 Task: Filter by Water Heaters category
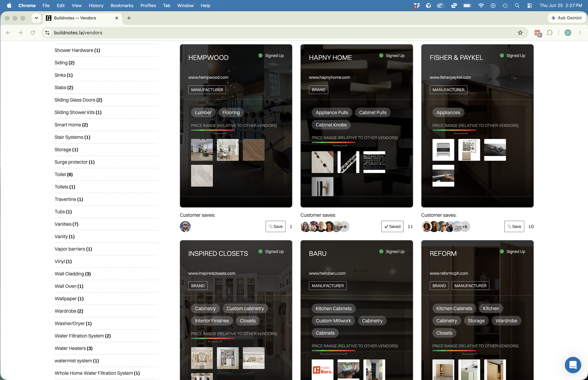click(x=74, y=348)
